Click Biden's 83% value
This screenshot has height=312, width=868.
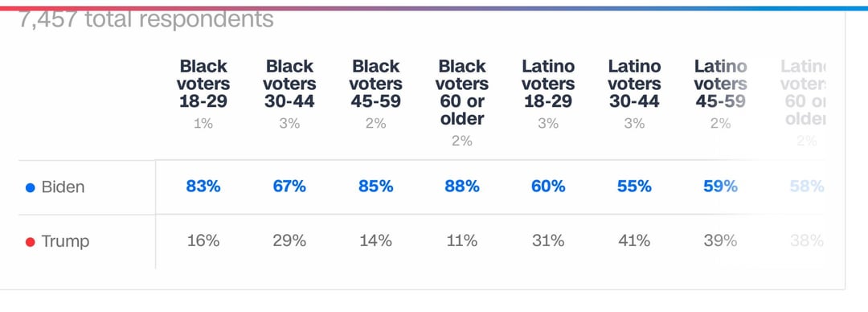[203, 187]
